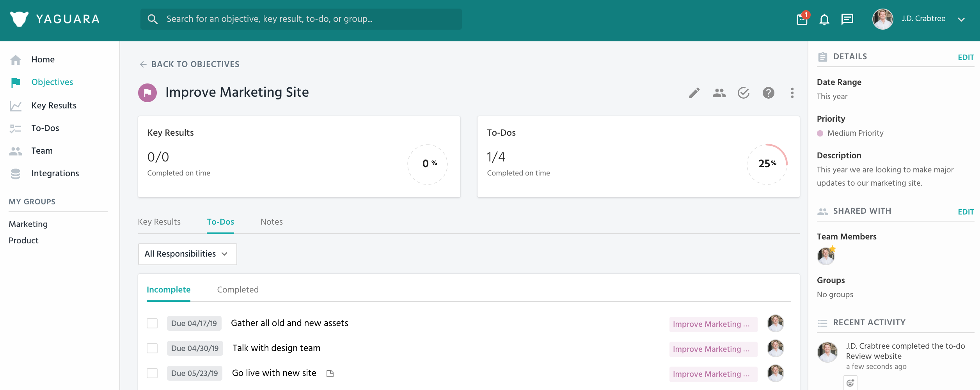Add emoji reaction to activity entry

(x=850, y=383)
